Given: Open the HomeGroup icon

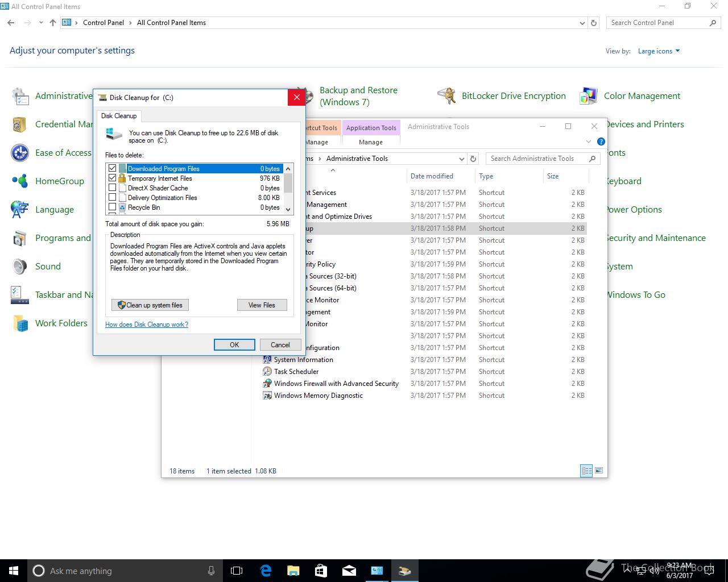Looking at the screenshot, I should [20, 181].
